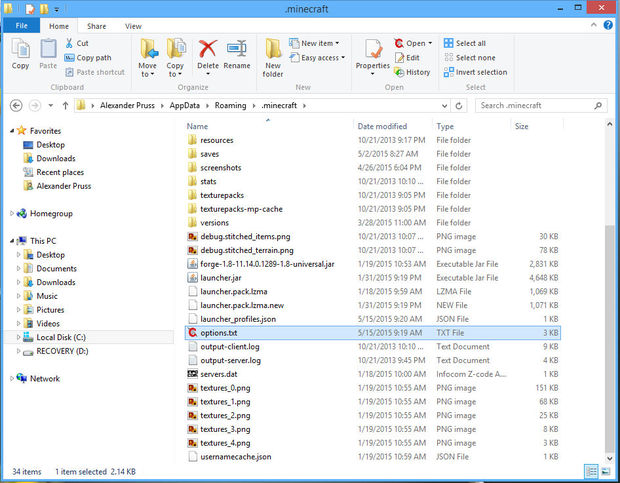This screenshot has width=620, height=483.
Task: Click the forge-1.8 universal jar file
Action: click(267, 264)
